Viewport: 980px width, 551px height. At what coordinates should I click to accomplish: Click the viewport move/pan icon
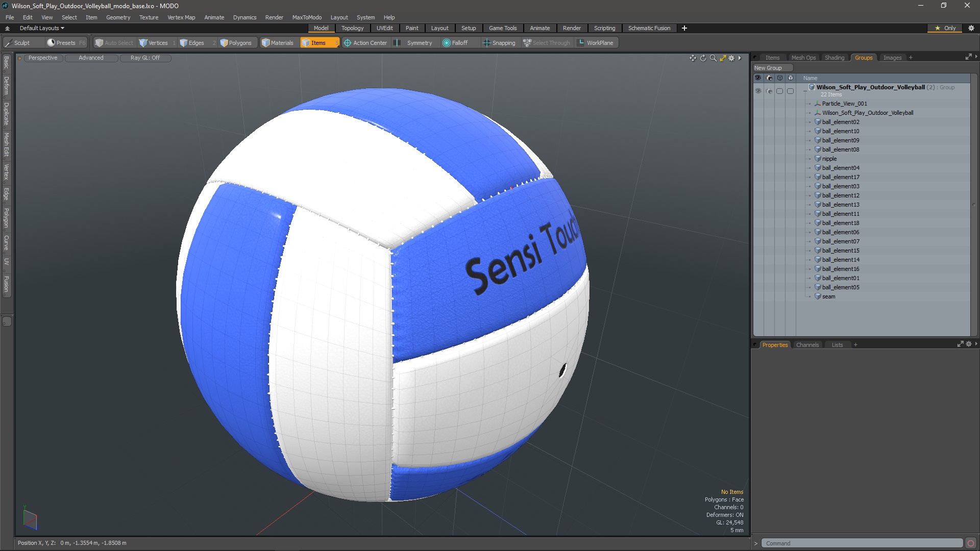pyautogui.click(x=693, y=58)
